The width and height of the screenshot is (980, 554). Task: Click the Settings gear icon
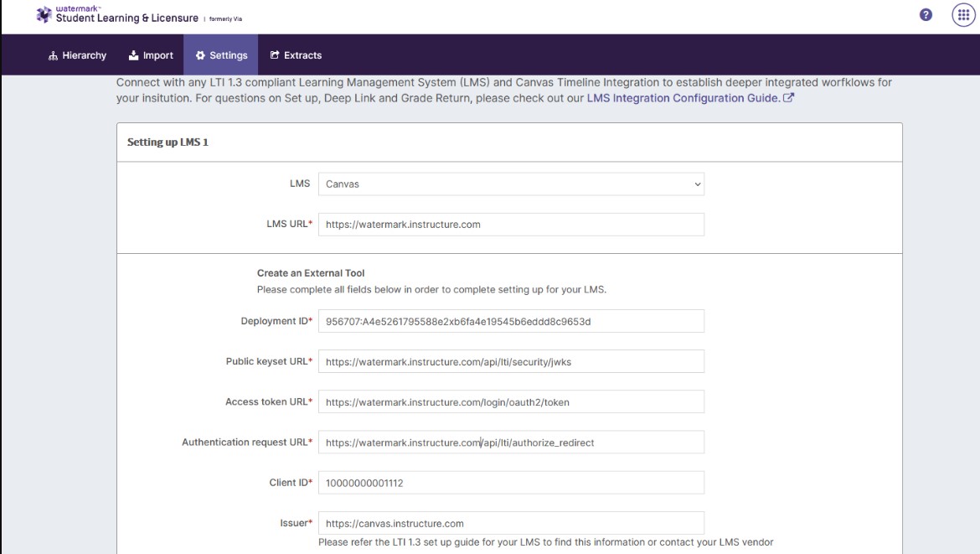[x=200, y=54]
